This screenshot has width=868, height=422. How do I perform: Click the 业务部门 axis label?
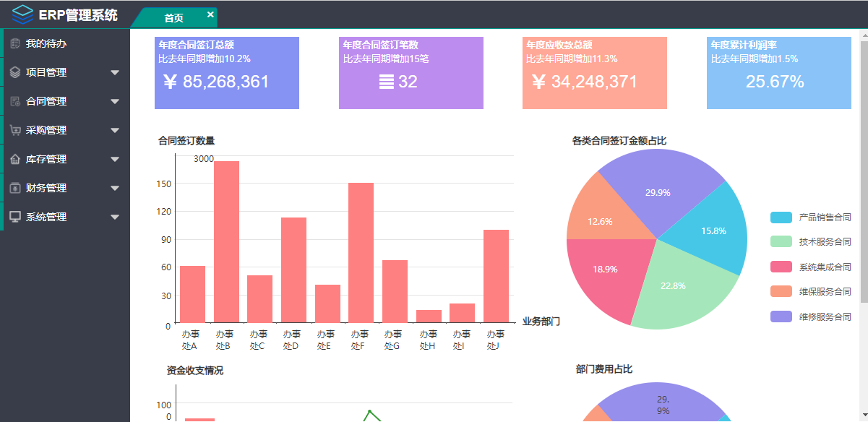541,322
